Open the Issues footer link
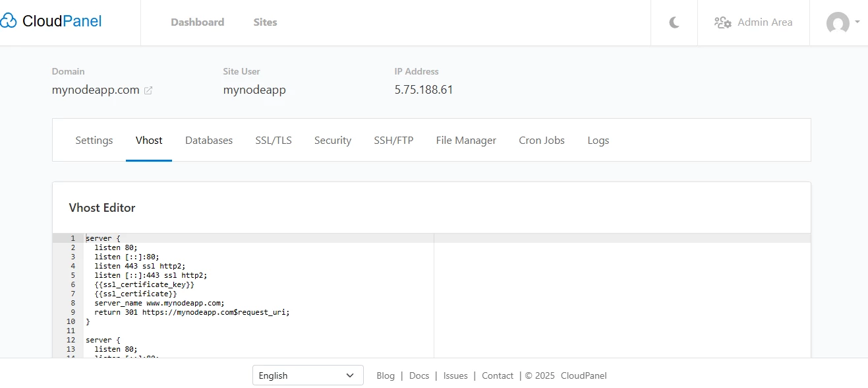 click(455, 375)
